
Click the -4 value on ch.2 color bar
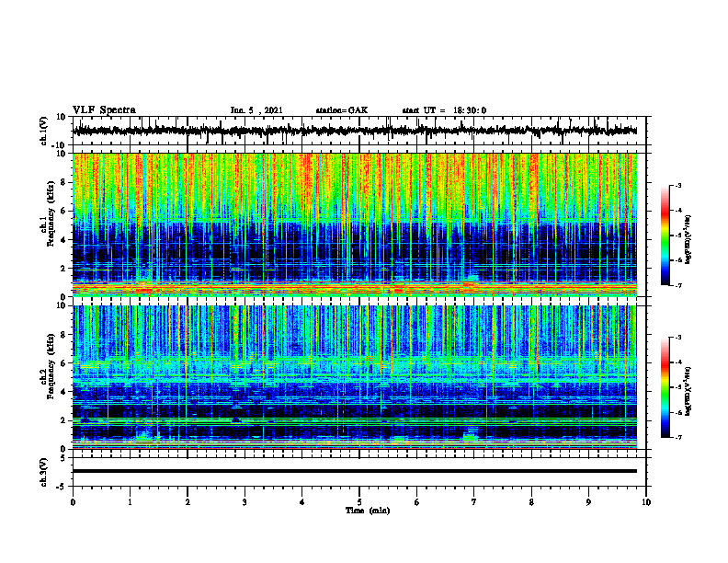pos(677,362)
